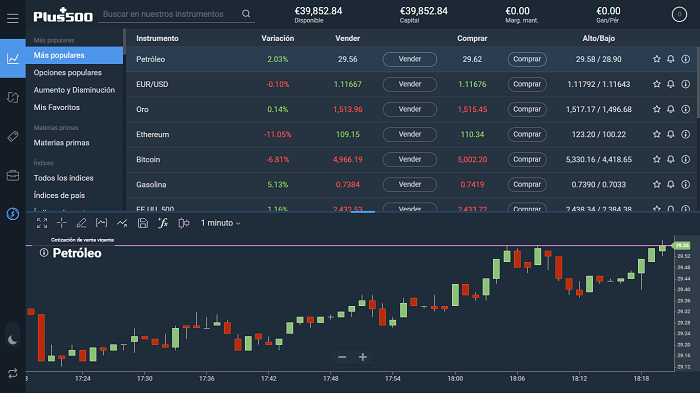Add EUR/USD to favorites star
Image resolution: width=700 pixels, height=393 pixels.
[x=656, y=84]
